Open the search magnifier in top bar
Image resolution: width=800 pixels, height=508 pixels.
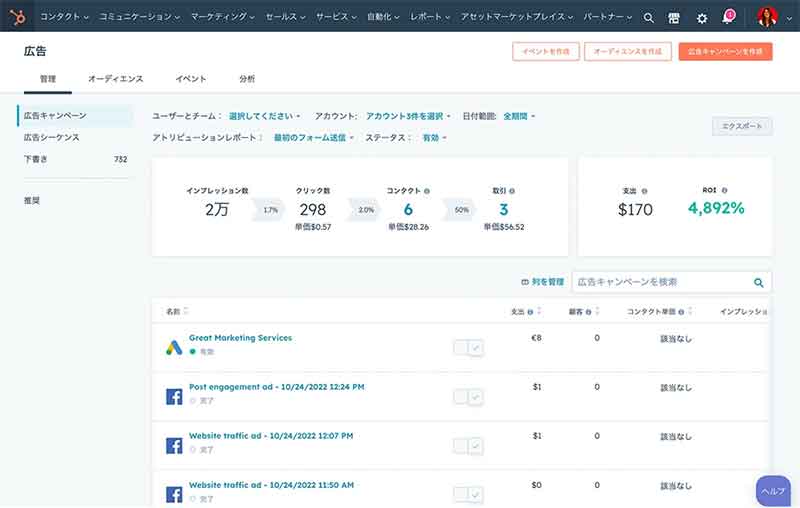pos(648,18)
